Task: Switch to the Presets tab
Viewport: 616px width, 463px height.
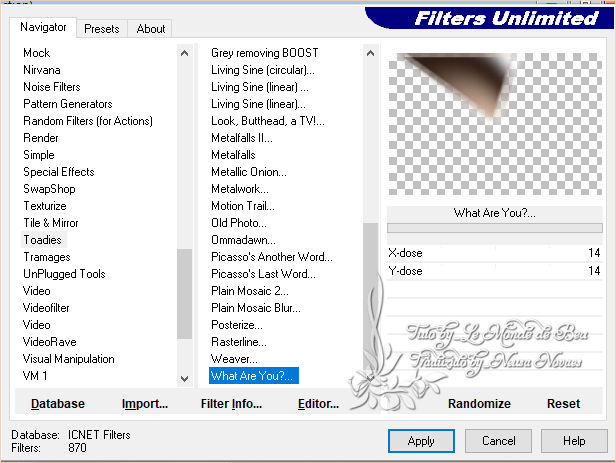Action: [x=102, y=29]
